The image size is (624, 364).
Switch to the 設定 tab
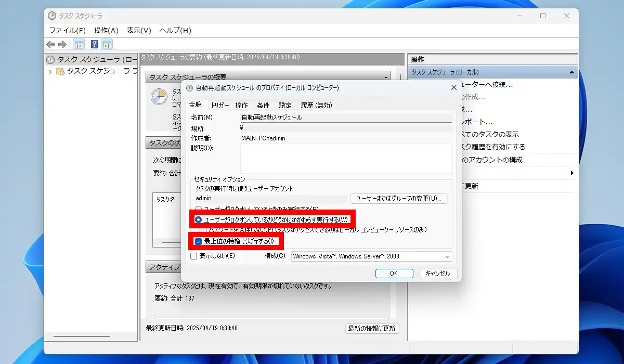coord(285,105)
